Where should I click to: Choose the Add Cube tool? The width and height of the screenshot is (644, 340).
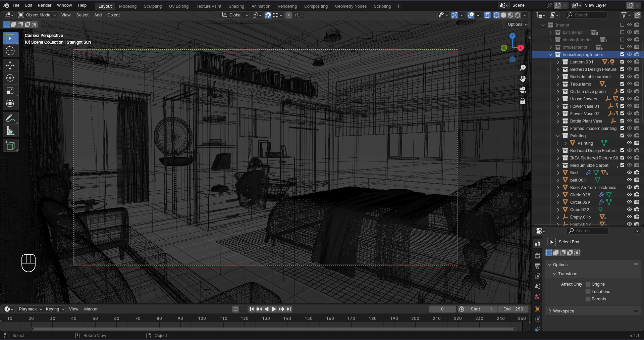[10, 145]
